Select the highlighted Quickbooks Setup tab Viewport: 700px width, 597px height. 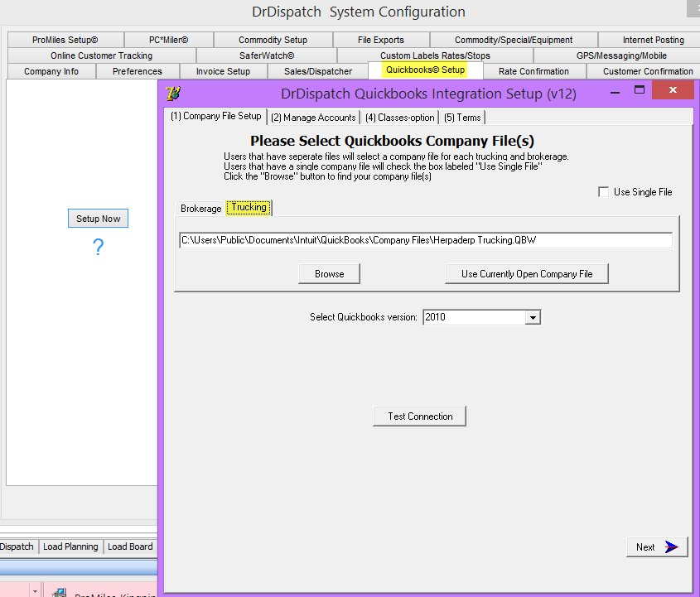click(426, 70)
